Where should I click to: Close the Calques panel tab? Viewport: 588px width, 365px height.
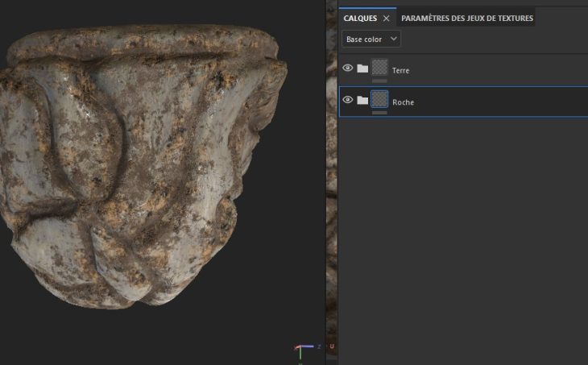386,18
